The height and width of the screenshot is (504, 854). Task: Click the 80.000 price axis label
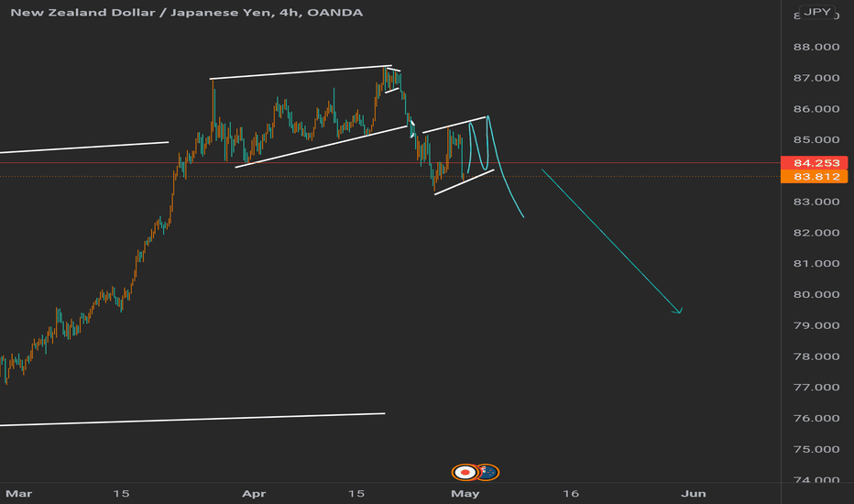coord(816,294)
